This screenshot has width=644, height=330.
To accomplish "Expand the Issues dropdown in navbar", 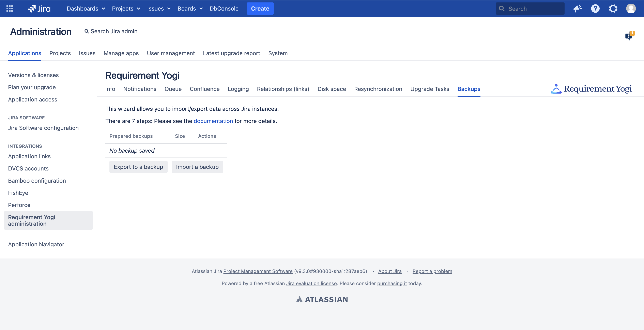I will (159, 9).
